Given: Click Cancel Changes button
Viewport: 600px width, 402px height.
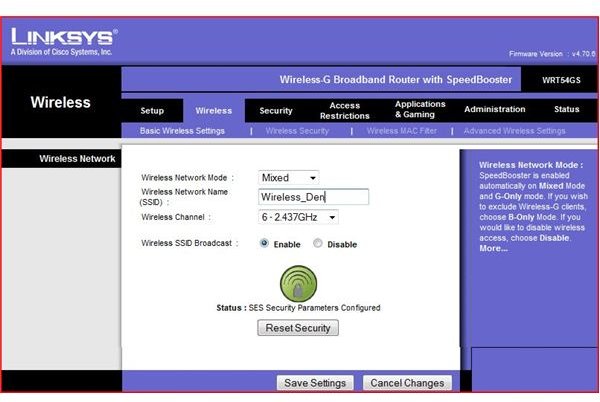Looking at the screenshot, I should click(407, 383).
